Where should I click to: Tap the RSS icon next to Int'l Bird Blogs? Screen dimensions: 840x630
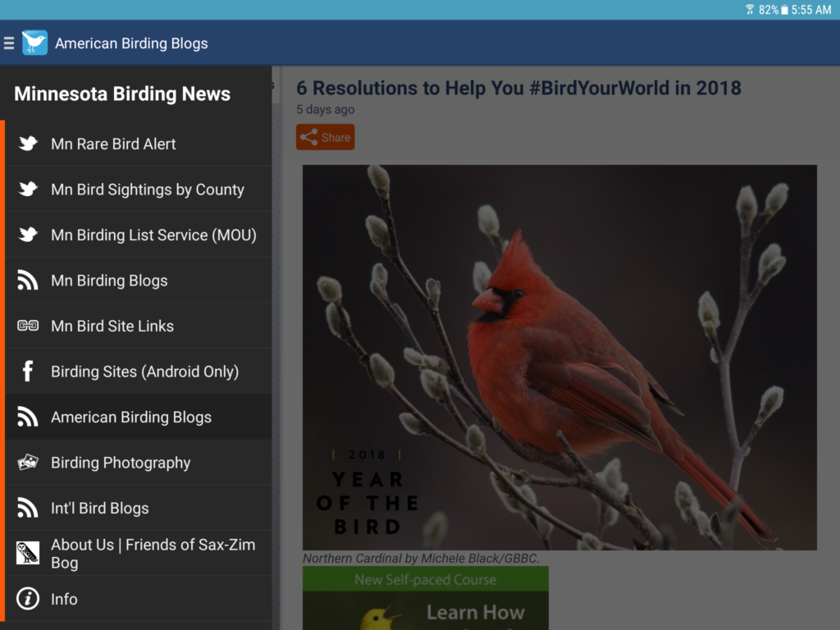[x=28, y=508]
